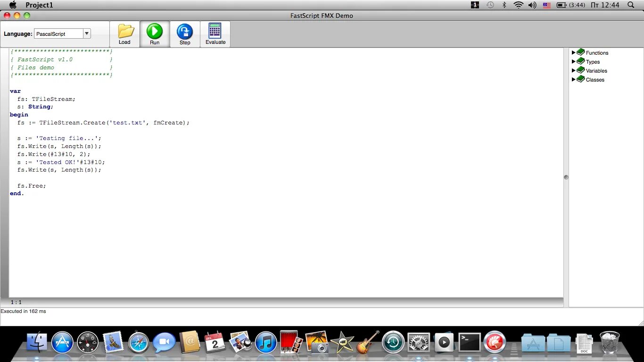Click the 'fs.Free;' line
Viewport: 644px width, 362px height.
[x=32, y=186]
